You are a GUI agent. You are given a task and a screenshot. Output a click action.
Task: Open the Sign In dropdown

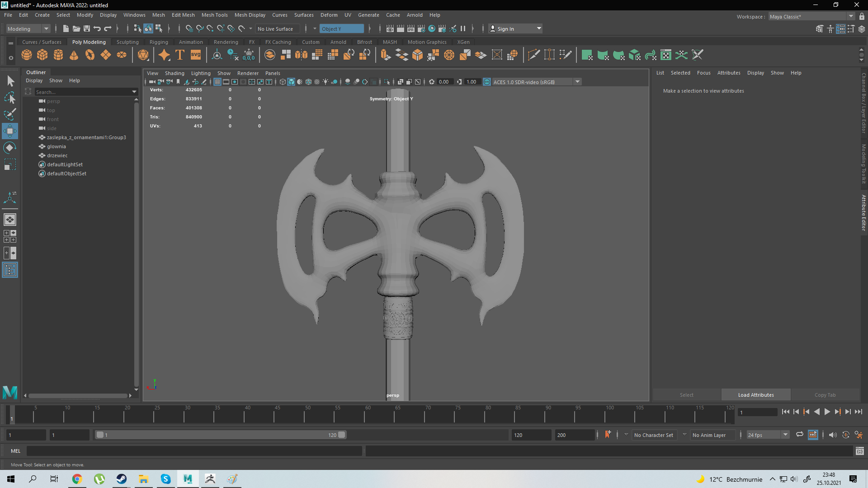pyautogui.click(x=516, y=28)
